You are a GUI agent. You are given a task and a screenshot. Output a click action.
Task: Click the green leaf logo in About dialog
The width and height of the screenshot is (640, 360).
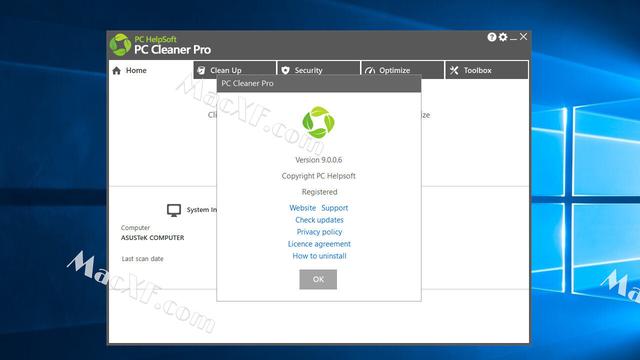[x=318, y=122]
